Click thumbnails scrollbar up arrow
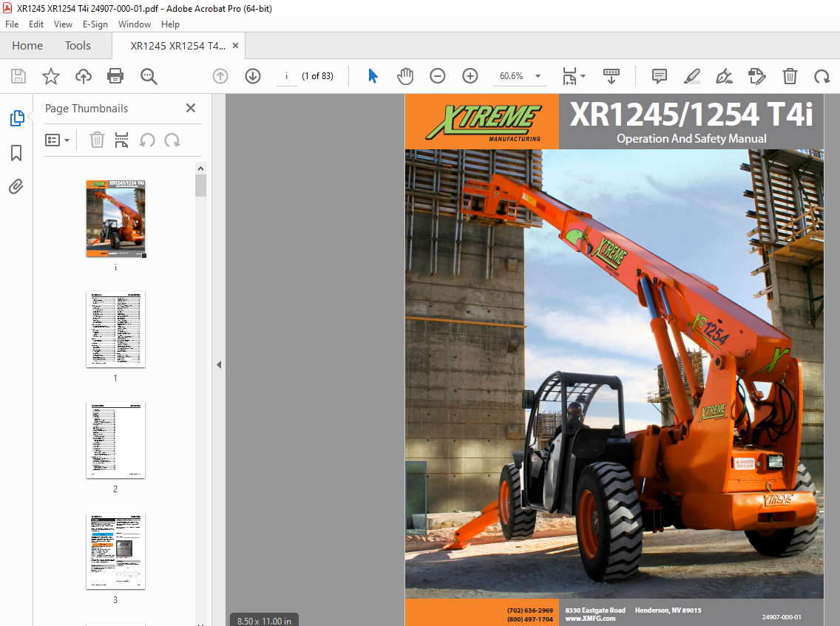Screen dimensions: 840x626 (201, 169)
